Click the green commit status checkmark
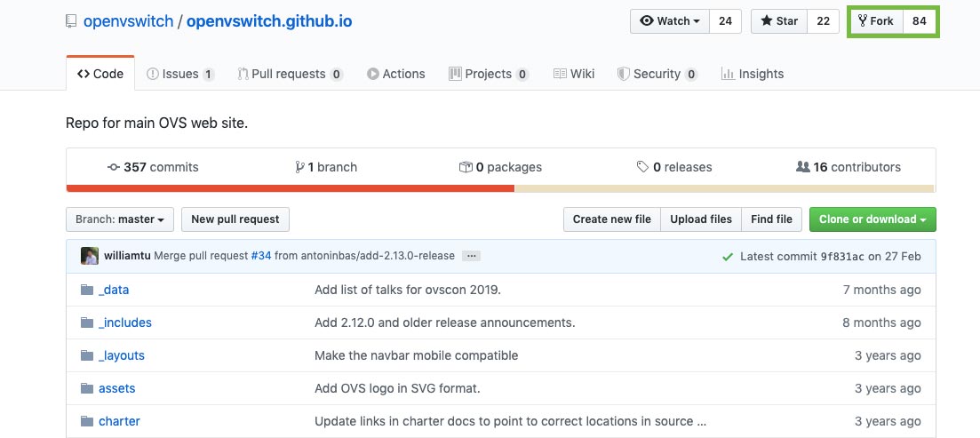 (x=729, y=257)
